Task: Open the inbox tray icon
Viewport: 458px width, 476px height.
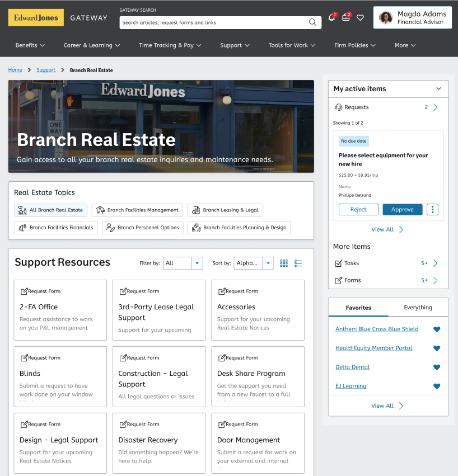Action: click(x=346, y=17)
